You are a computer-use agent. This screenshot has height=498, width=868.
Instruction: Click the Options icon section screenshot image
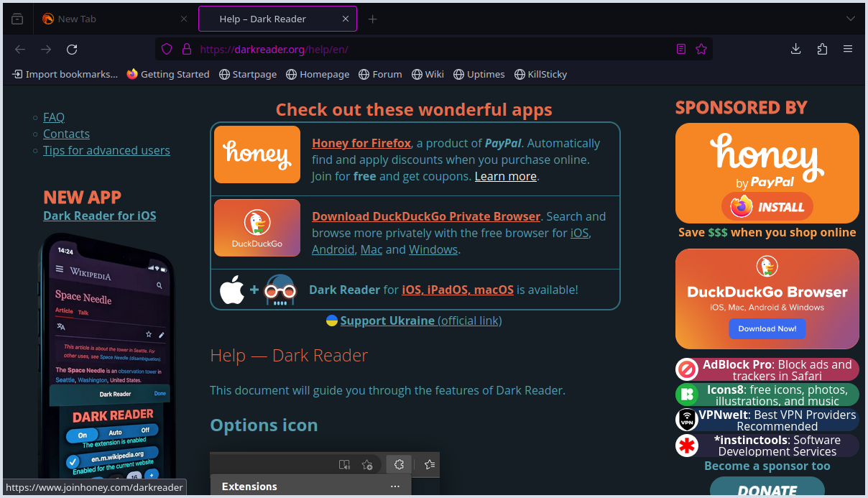(x=325, y=474)
